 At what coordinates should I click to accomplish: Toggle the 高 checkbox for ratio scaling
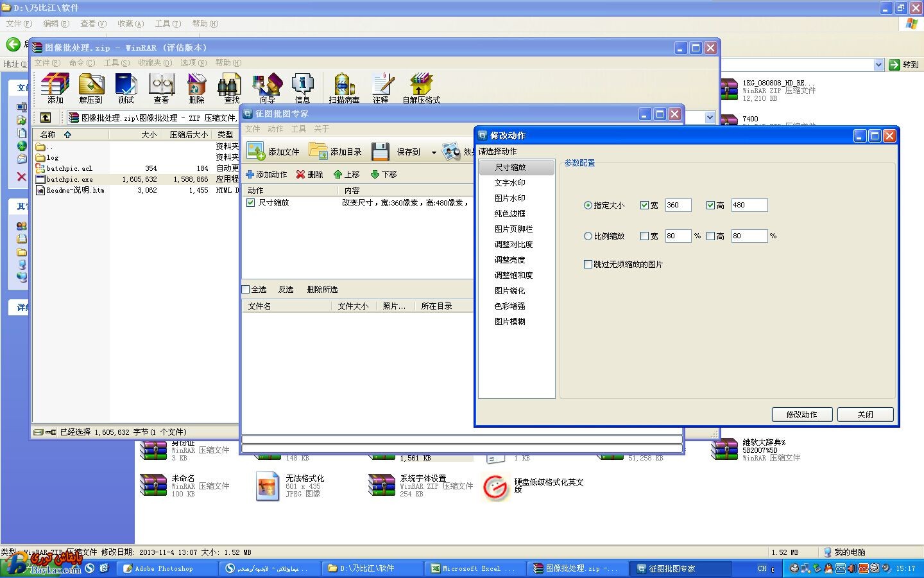tap(710, 236)
